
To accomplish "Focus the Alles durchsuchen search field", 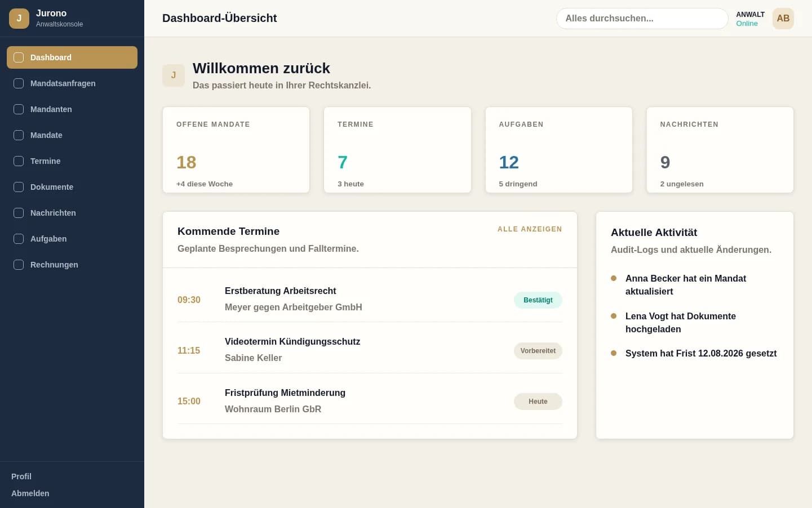I will [642, 19].
